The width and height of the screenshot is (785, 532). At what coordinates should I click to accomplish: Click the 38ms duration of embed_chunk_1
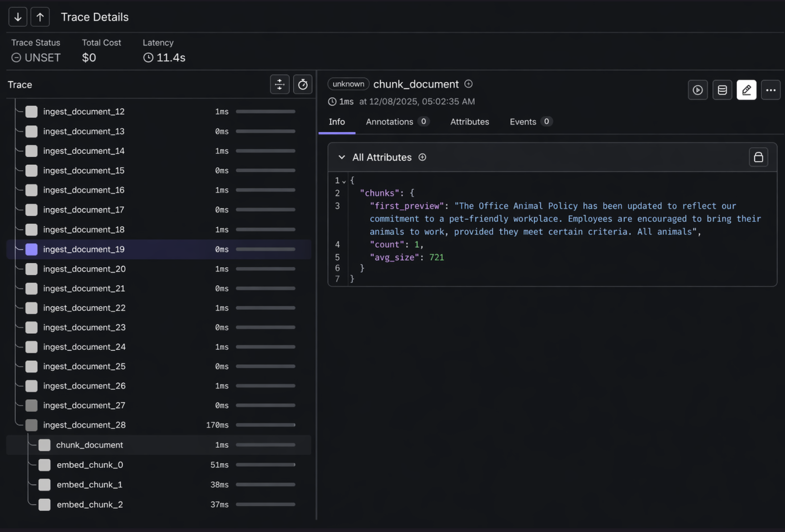click(219, 485)
